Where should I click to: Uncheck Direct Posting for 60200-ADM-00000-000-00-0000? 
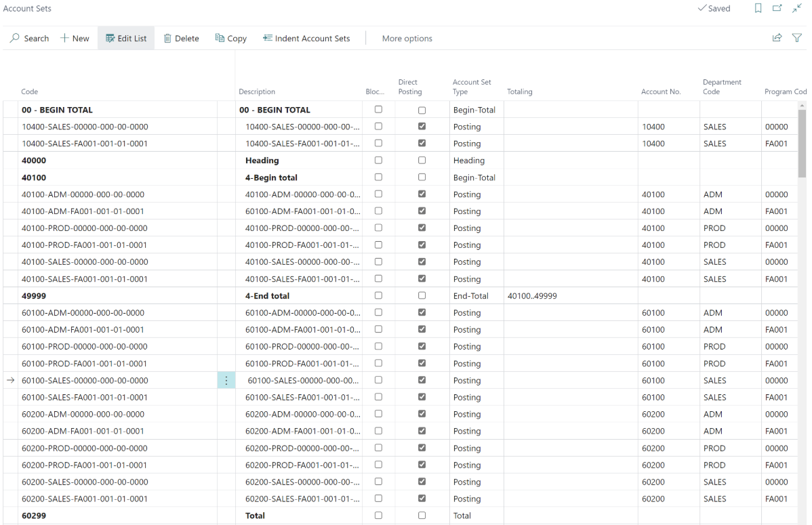[x=422, y=414]
